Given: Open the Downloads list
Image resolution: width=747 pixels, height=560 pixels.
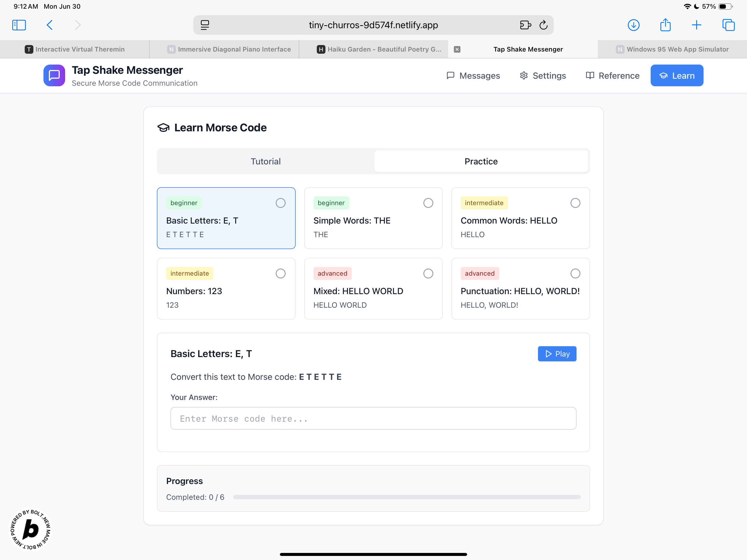Looking at the screenshot, I should coord(634,25).
